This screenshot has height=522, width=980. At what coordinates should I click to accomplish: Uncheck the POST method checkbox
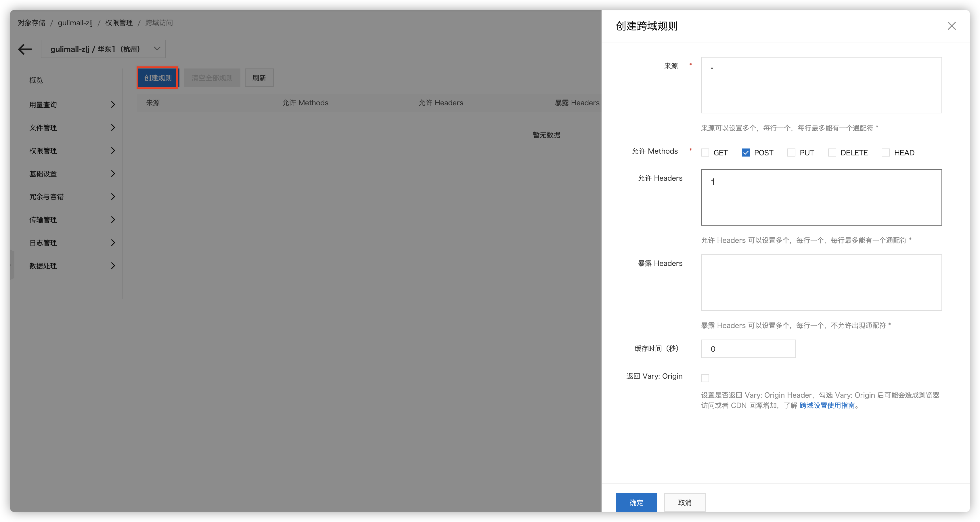click(746, 153)
